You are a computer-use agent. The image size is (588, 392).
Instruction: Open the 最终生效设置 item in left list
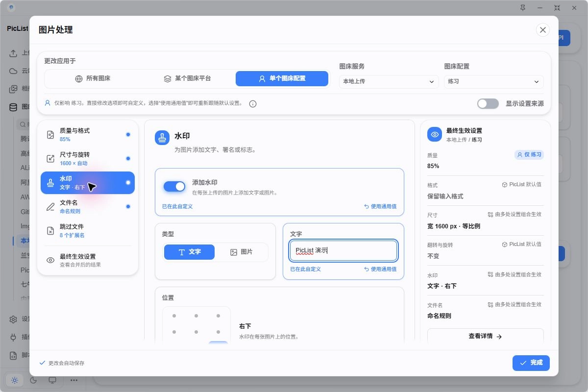point(88,260)
